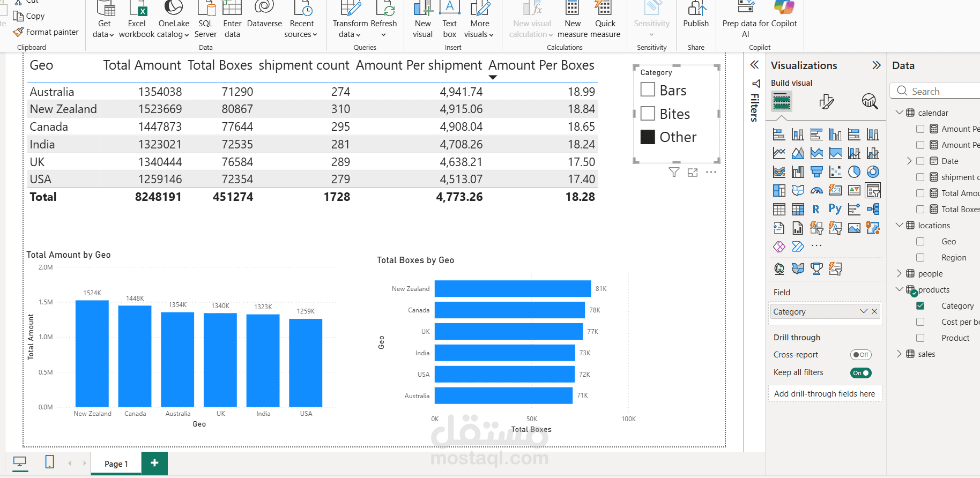Select the Ribbon chart visual
The image size is (980, 478).
pos(779,172)
